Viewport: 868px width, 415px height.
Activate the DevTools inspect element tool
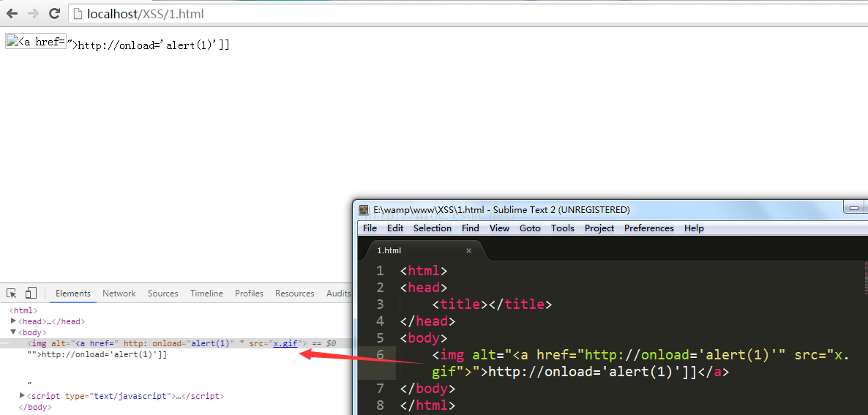tap(12, 294)
